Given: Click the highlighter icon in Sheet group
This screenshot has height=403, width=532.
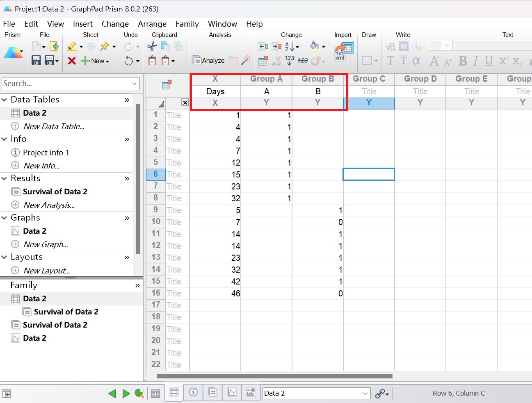Looking at the screenshot, I should tap(72, 46).
